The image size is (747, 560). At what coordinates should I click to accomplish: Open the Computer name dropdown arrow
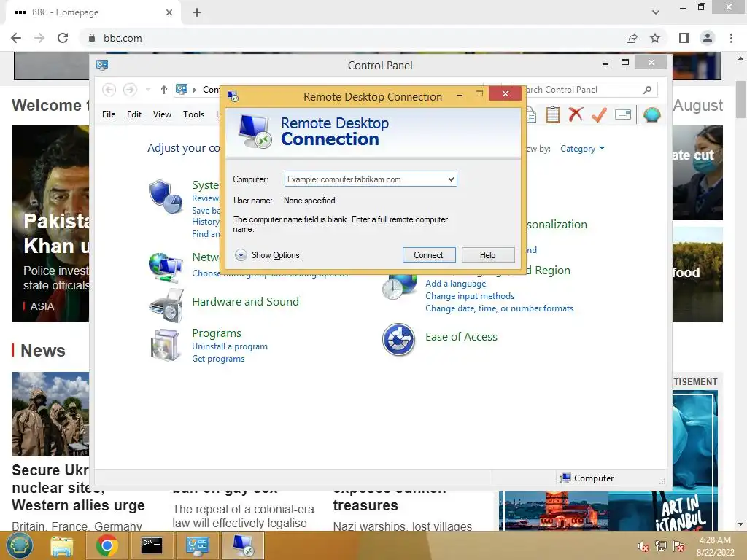tap(451, 179)
